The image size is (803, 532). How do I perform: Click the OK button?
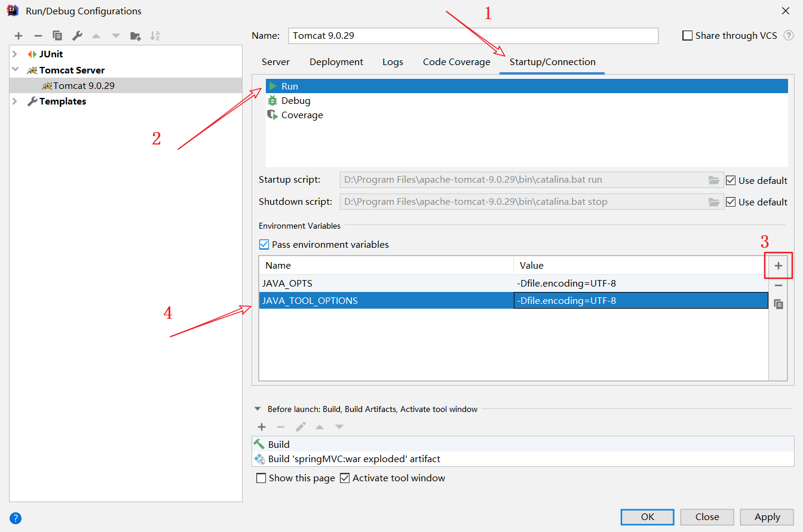point(648,517)
